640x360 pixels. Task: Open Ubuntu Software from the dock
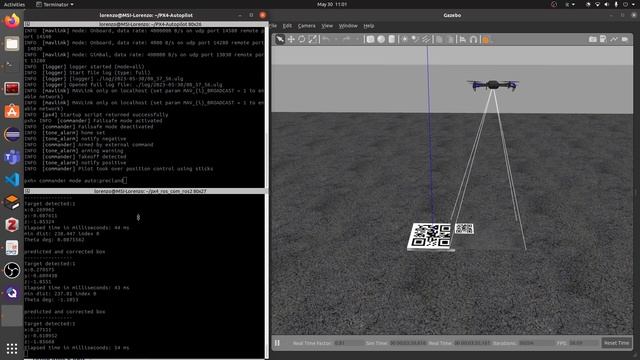(x=12, y=111)
